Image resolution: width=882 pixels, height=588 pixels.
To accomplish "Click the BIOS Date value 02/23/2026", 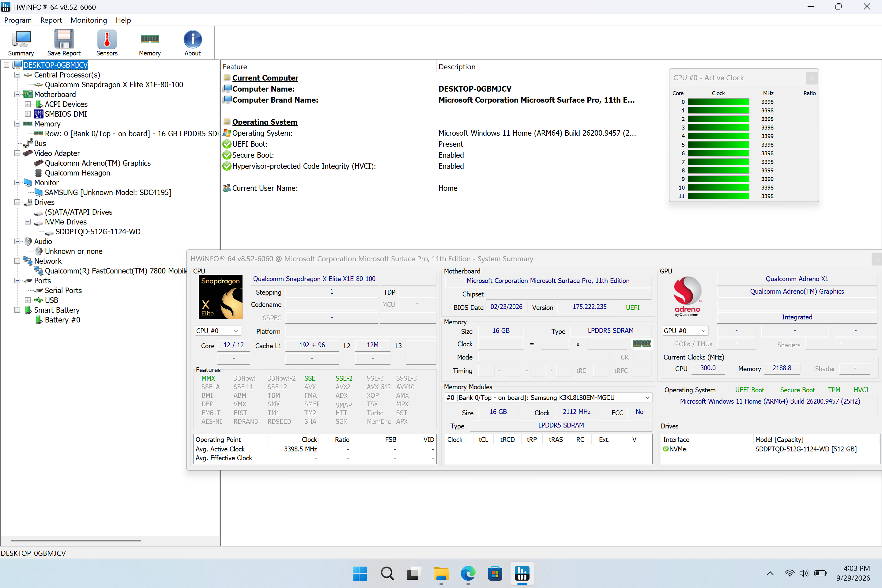I will point(506,307).
